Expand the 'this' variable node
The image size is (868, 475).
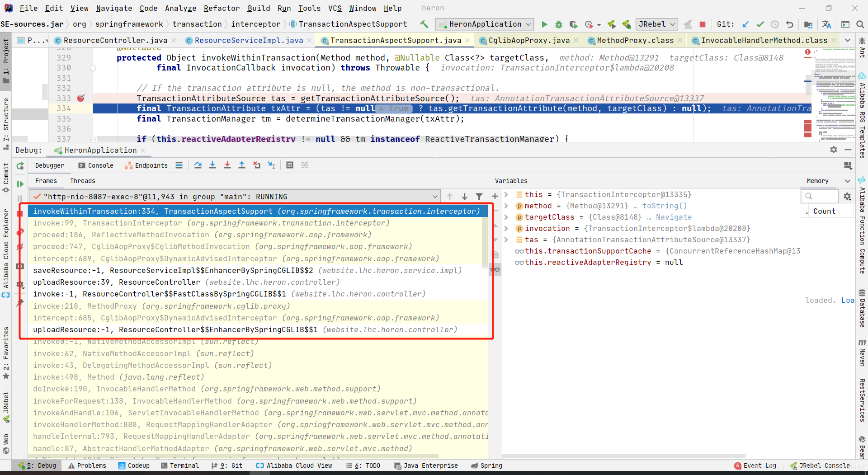pyautogui.click(x=507, y=194)
